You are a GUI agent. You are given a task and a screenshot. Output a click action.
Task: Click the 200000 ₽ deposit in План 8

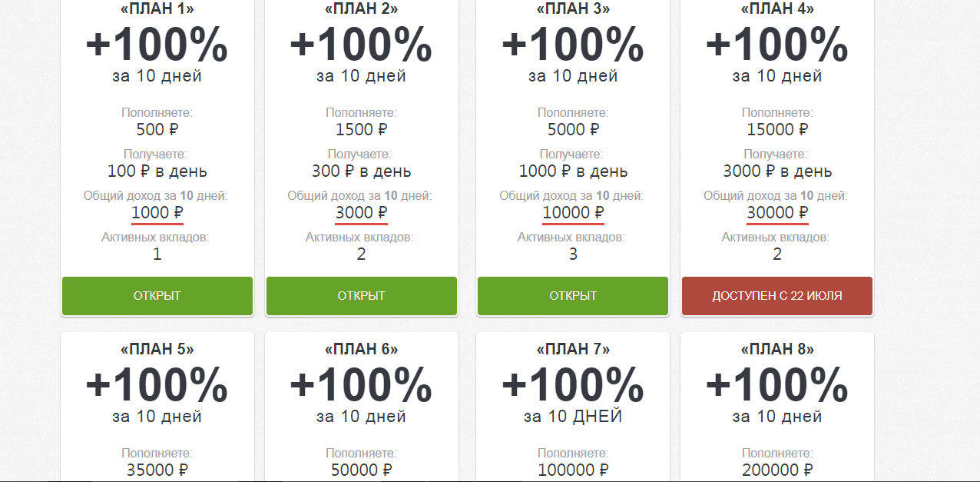point(777,470)
